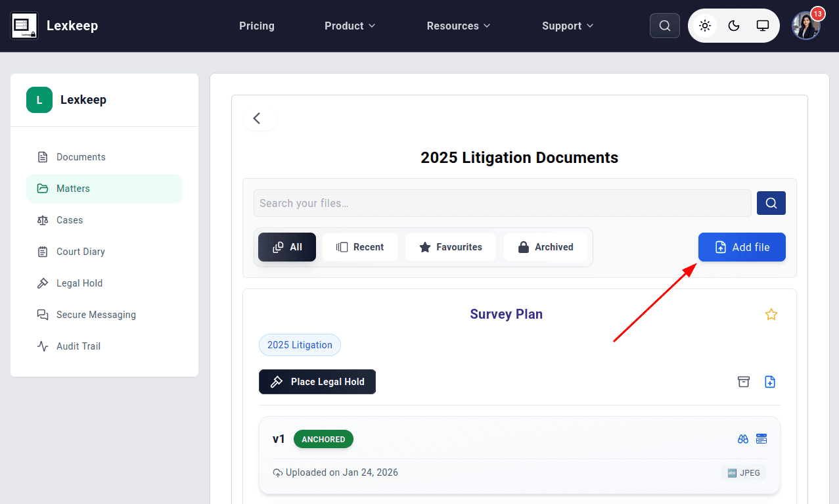This screenshot has width=839, height=504.
Task: Open Court Diary in the sidebar
Action: [104, 252]
